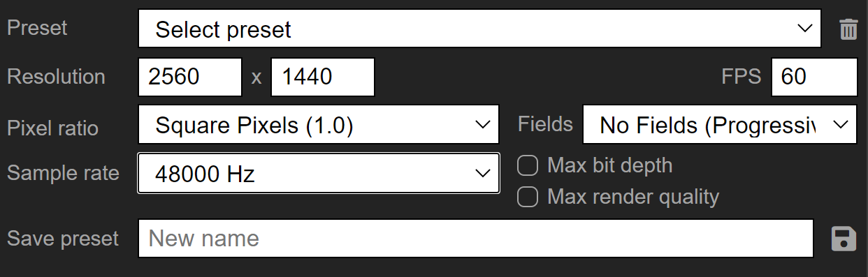Open the Sample rate 48000 Hz dropdown
Viewport: 868px width, 277px height.
319,173
